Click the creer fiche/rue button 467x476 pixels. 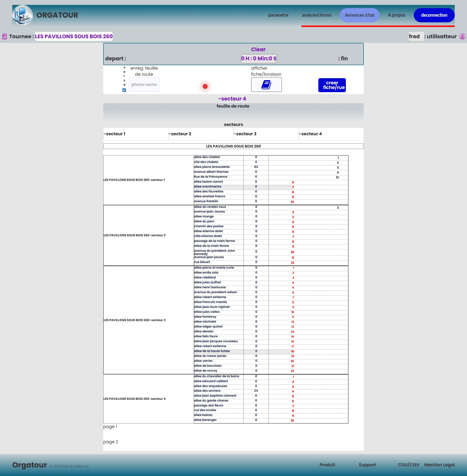tap(332, 85)
